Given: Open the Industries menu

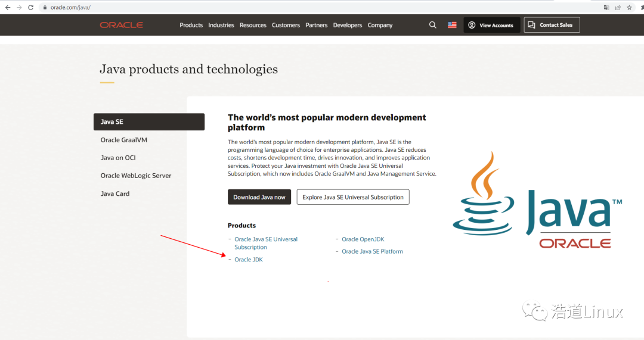Looking at the screenshot, I should (x=221, y=25).
